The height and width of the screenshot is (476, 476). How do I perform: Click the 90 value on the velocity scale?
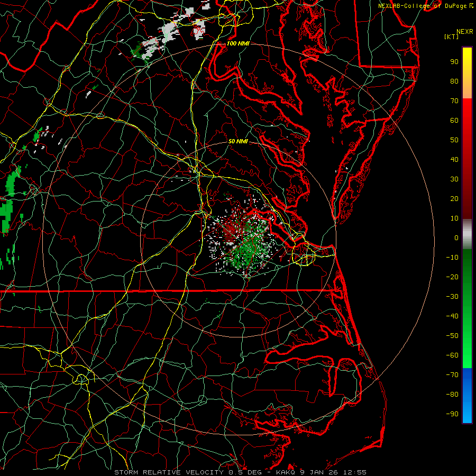pos(454,62)
